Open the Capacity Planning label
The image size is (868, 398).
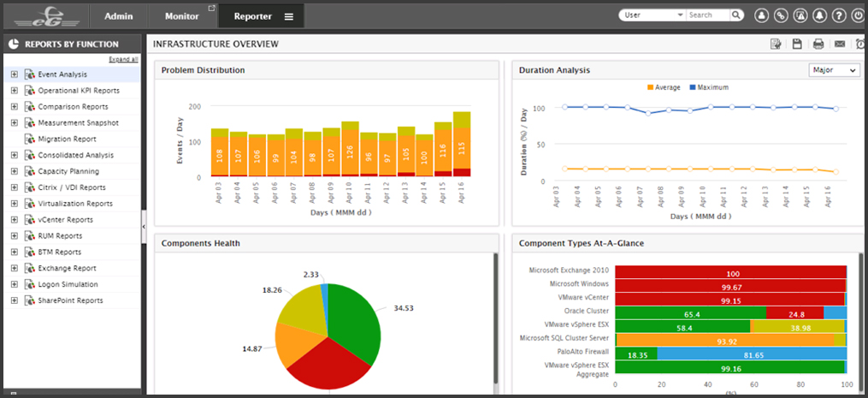click(68, 171)
